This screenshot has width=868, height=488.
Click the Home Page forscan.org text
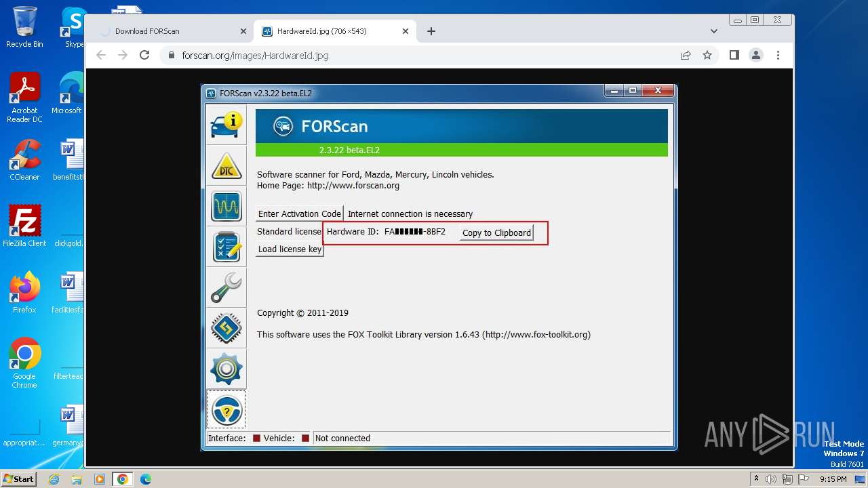coord(328,186)
